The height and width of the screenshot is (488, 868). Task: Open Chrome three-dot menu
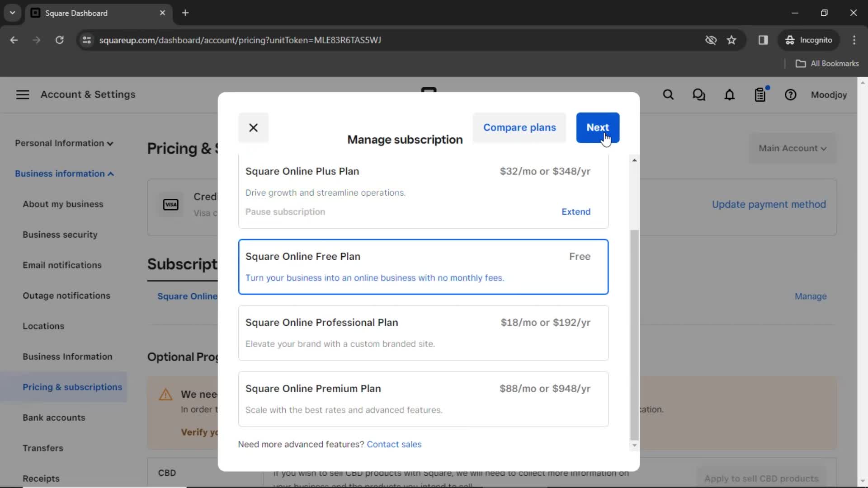[854, 40]
